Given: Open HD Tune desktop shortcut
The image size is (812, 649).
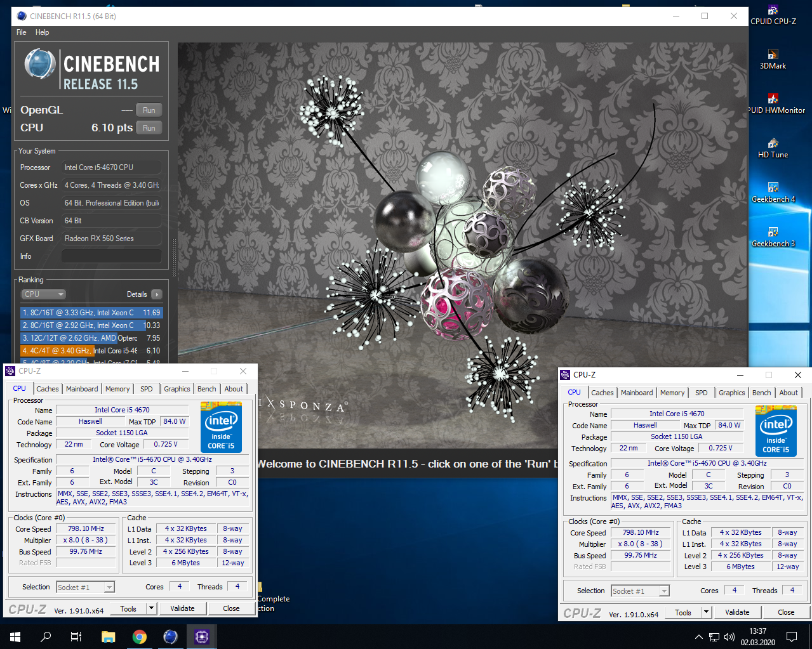Looking at the screenshot, I should tap(773, 148).
